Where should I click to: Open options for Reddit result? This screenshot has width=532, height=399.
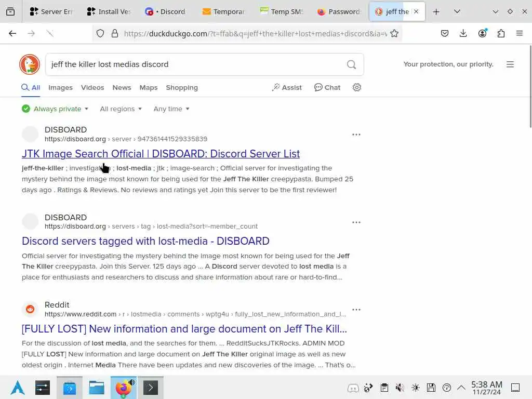tap(356, 310)
